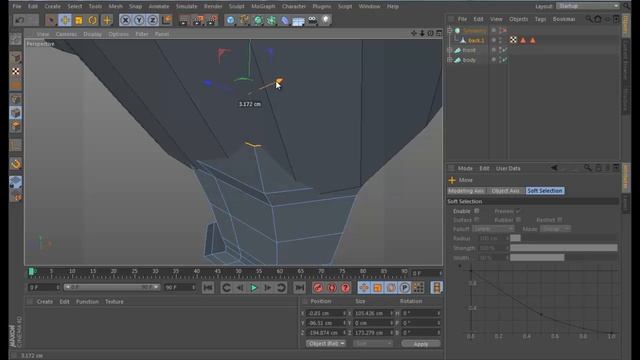Screen dimensions: 640x360
Task: Select the Scale tool
Action: pos(79,20)
